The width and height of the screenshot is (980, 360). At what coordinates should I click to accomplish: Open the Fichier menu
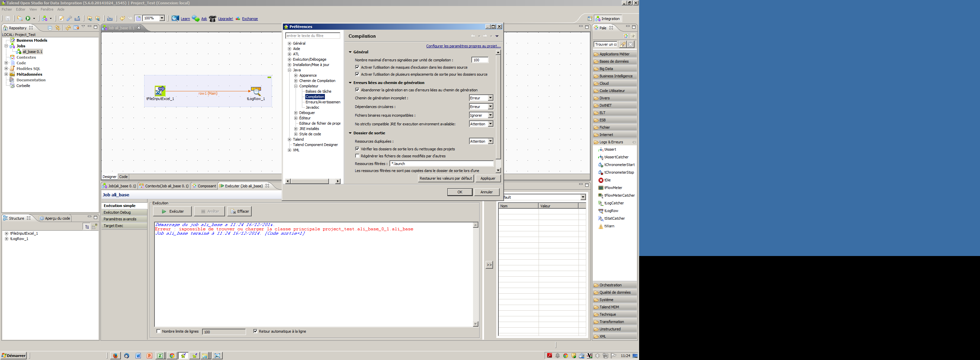point(7,10)
